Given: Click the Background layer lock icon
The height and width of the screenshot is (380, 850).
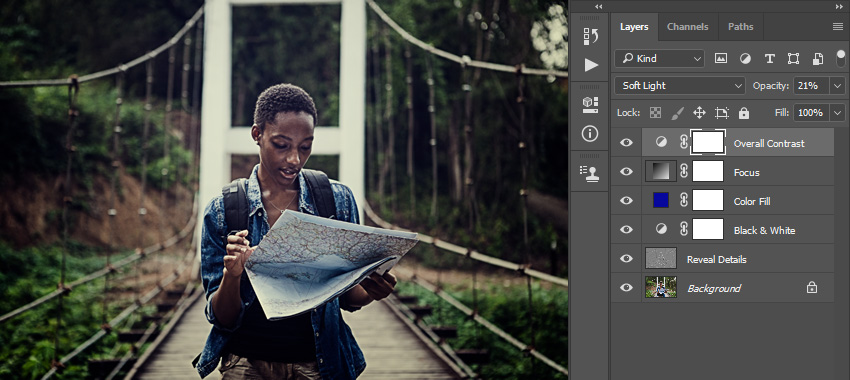Looking at the screenshot, I should coord(812,287).
